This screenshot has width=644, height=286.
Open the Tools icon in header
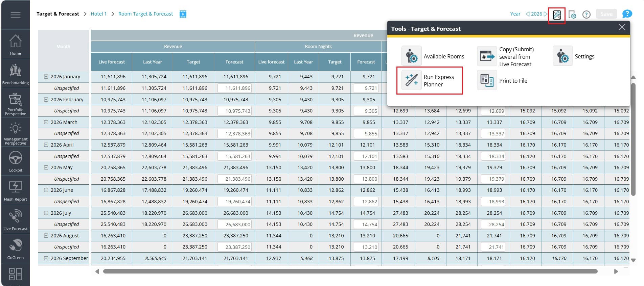557,15
